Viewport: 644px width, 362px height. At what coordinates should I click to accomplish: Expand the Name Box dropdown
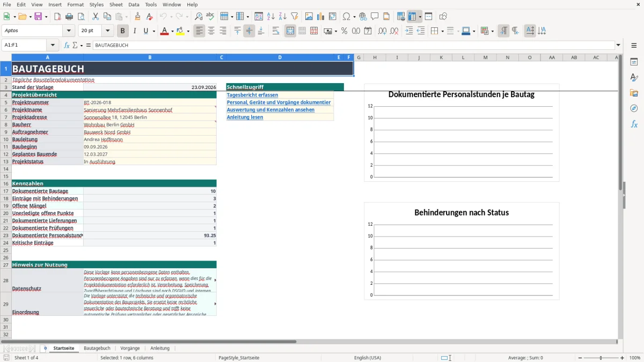click(53, 45)
